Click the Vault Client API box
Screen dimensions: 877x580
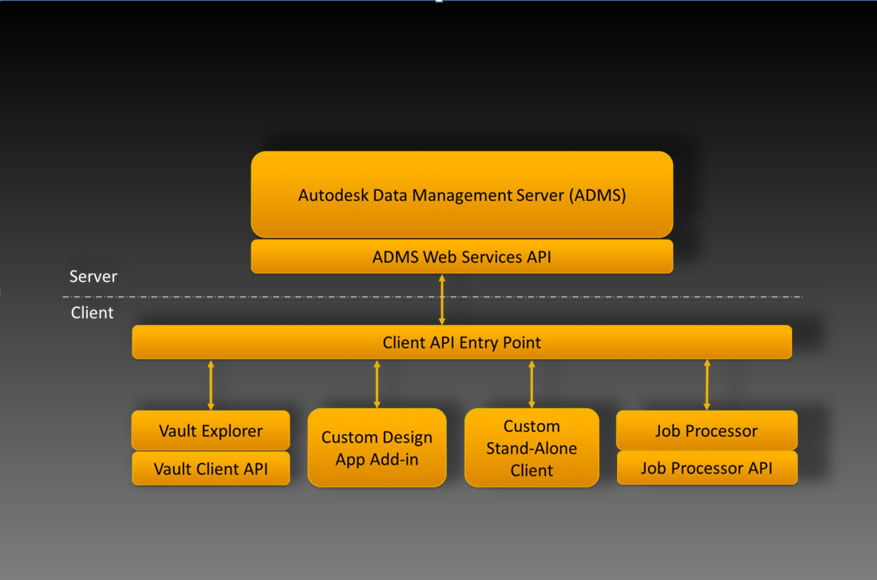pos(210,468)
